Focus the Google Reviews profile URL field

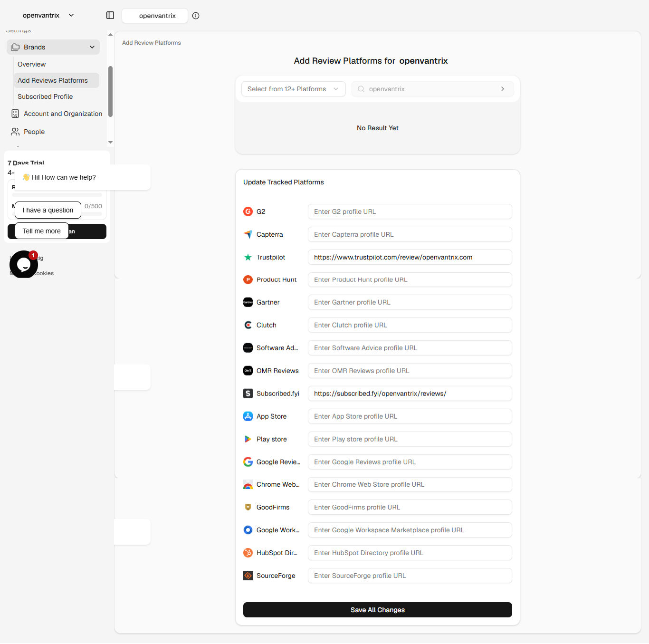(x=410, y=462)
